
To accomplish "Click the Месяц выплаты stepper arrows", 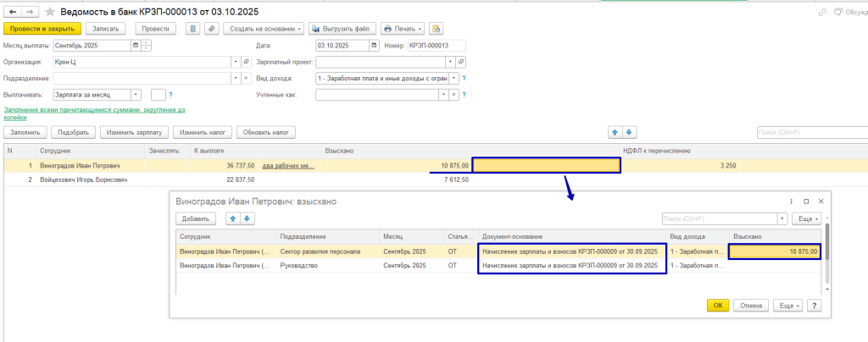I will (x=146, y=46).
